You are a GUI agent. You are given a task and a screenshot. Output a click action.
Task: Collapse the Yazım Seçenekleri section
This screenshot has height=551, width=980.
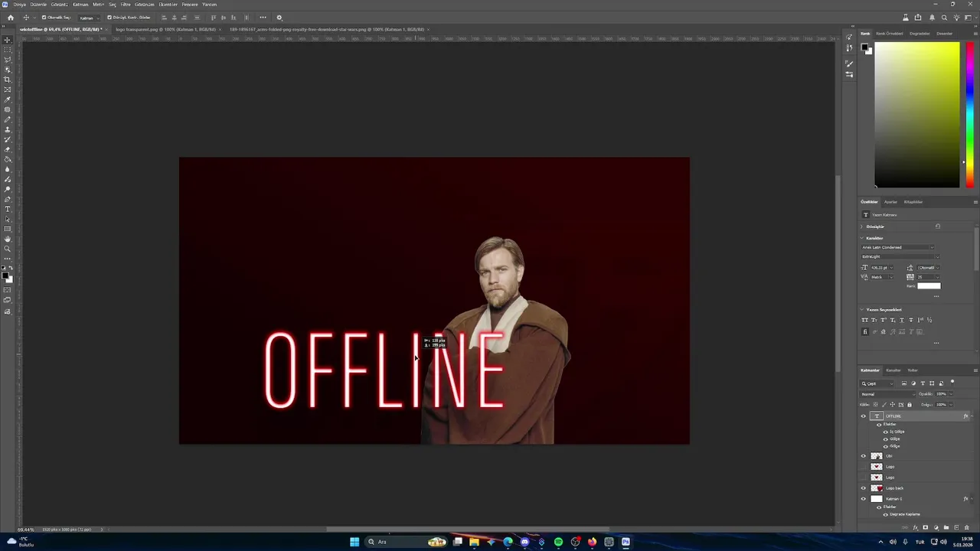(x=862, y=310)
